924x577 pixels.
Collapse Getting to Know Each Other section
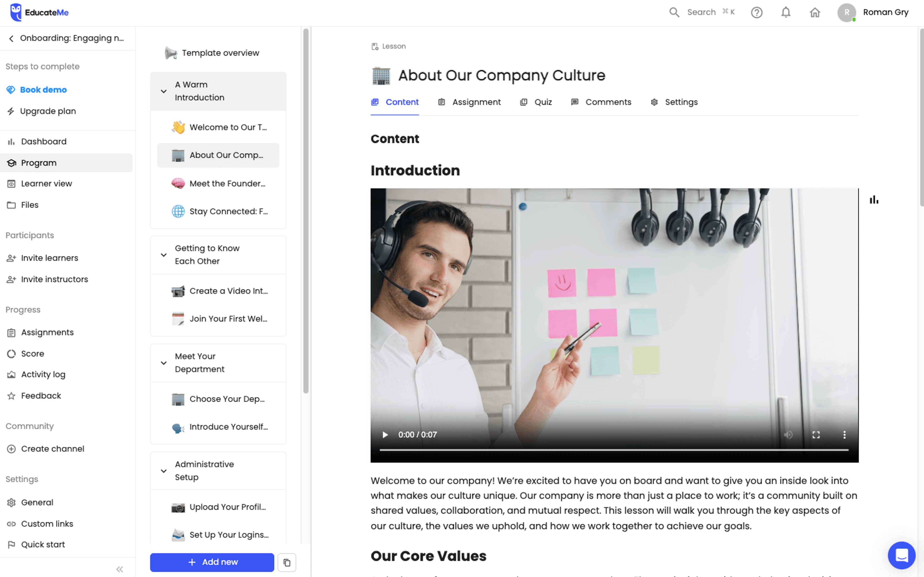coord(164,255)
